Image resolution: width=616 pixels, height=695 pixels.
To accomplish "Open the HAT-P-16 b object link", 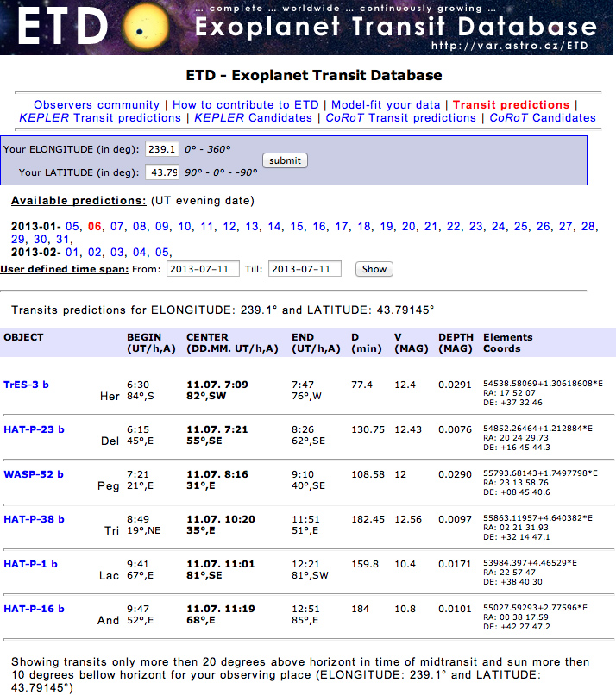I will click(x=34, y=609).
